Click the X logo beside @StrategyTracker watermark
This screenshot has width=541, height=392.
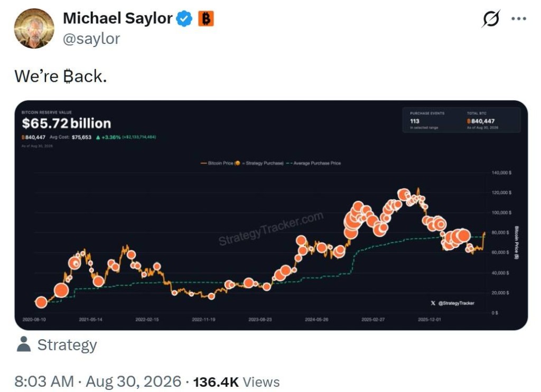433,303
